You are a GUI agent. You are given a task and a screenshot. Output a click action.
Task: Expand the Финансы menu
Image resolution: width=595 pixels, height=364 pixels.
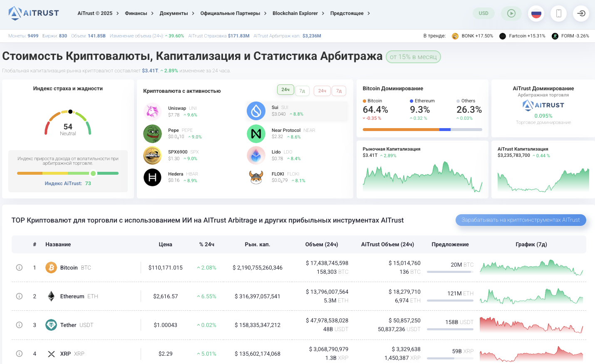(x=139, y=13)
